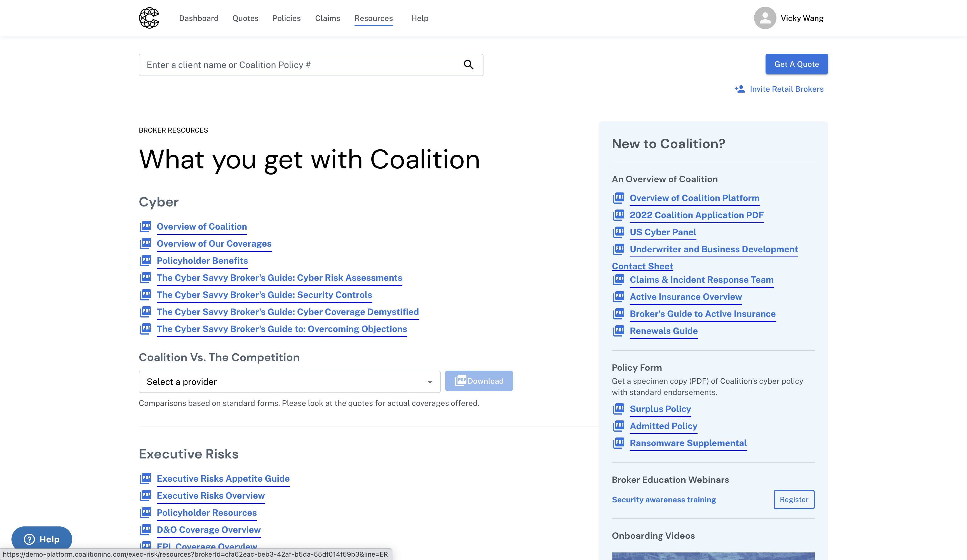The image size is (967, 560).
Task: Open Ransomware Supplemental link
Action: (688, 443)
